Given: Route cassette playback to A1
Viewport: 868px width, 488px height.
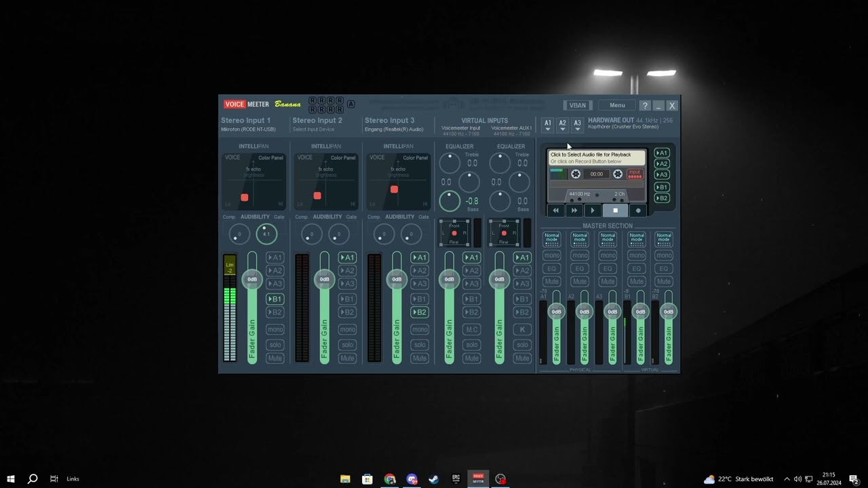Looking at the screenshot, I should click(662, 153).
